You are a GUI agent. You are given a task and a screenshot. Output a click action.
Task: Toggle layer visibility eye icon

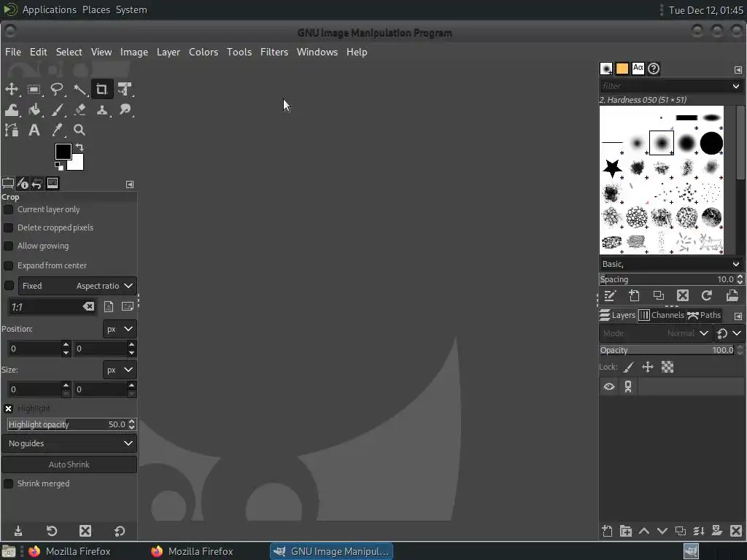tap(609, 386)
